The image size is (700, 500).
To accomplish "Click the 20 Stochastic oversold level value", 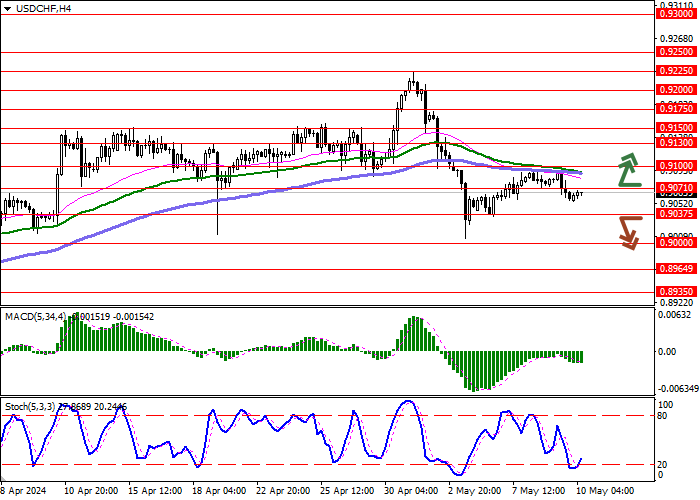I will point(663,465).
